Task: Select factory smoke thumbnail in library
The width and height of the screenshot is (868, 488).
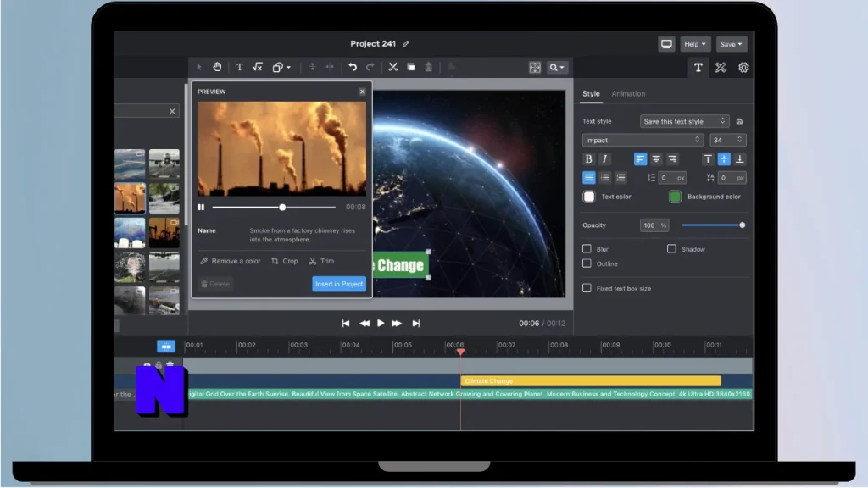Action: pyautogui.click(x=130, y=198)
